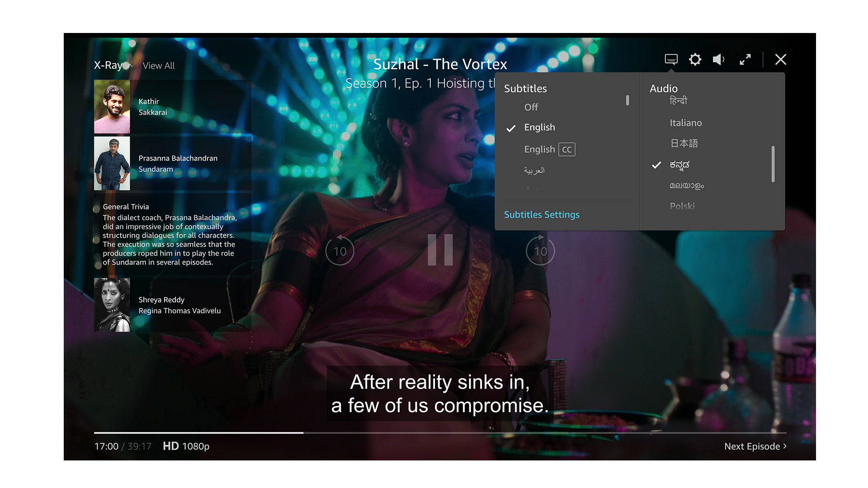
Task: Click the HD 1080p quality indicator
Action: pyautogui.click(x=186, y=446)
